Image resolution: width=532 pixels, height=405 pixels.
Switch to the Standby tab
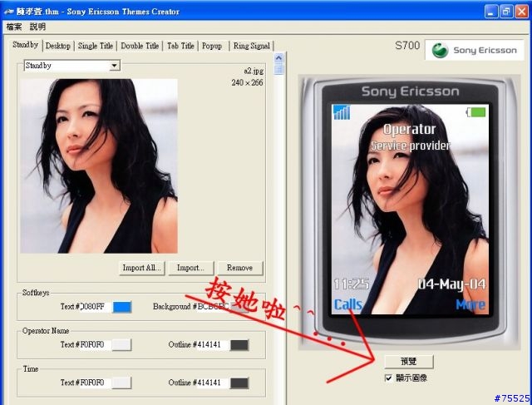click(x=26, y=45)
